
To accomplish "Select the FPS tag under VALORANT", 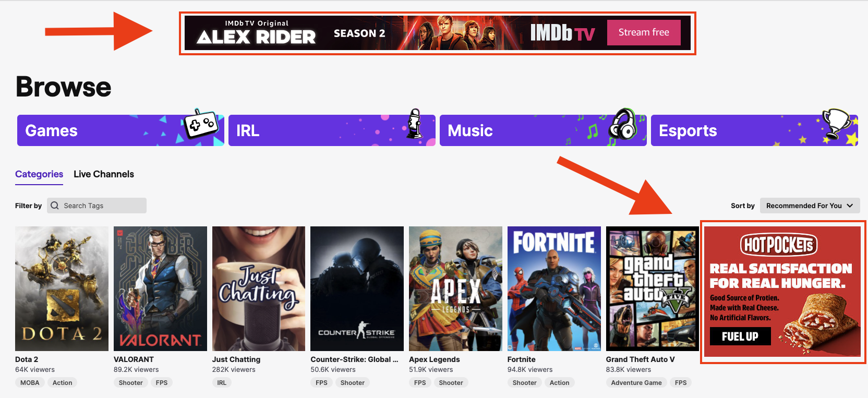I will pos(162,382).
